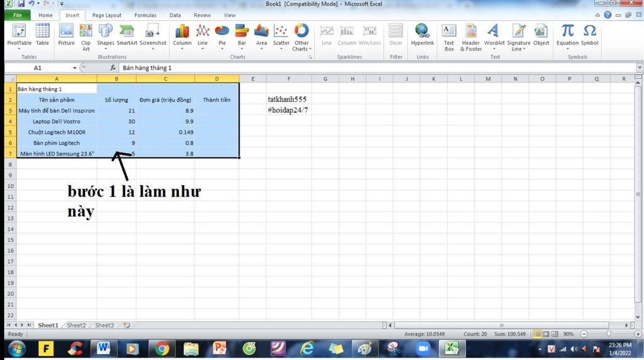Insert a Text Box
Screen dimensions: 644x360
(449, 37)
